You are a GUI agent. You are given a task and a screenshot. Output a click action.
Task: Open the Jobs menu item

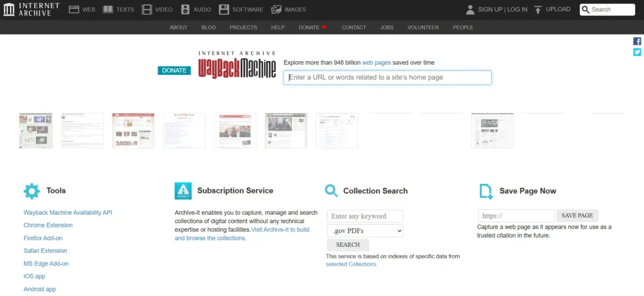coord(387,28)
